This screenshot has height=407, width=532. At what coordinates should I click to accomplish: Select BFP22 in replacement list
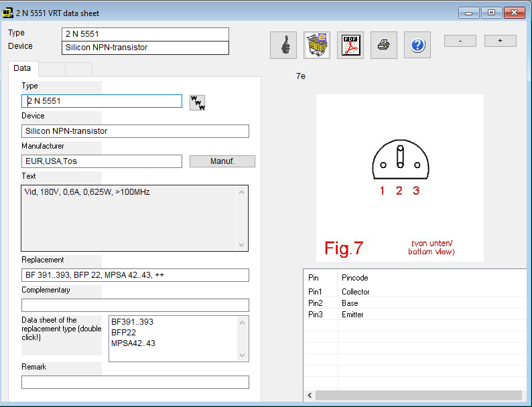tap(123, 333)
